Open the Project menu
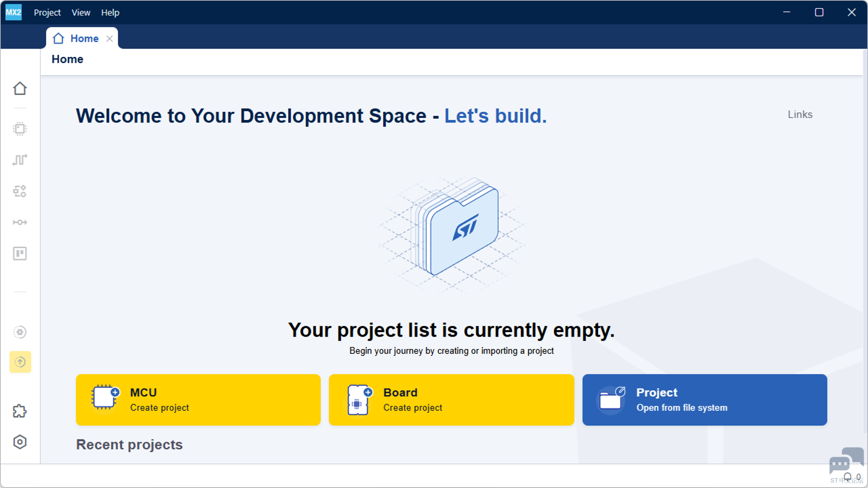The height and width of the screenshot is (488, 868). (47, 12)
